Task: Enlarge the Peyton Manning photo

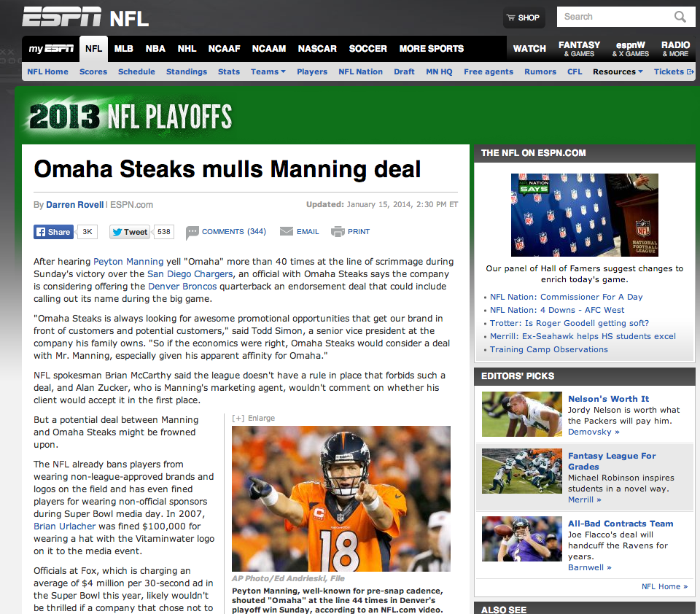Action: 253,418
